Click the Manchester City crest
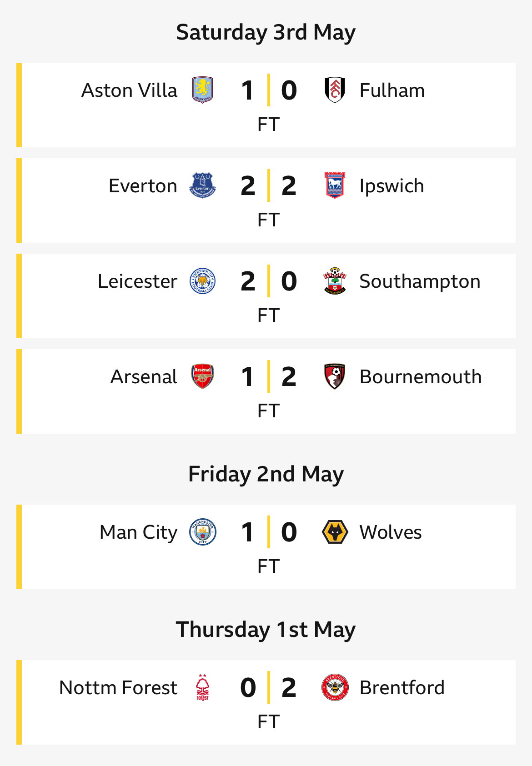 [x=202, y=532]
